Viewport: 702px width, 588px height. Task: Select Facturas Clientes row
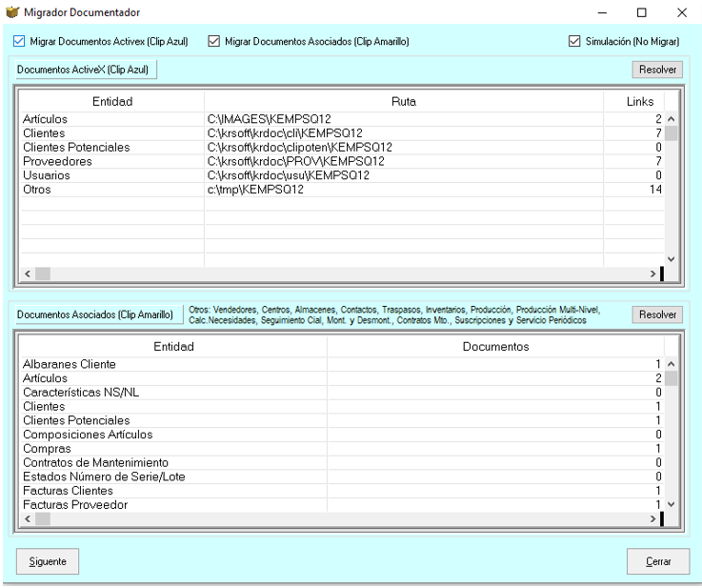pos(342,491)
